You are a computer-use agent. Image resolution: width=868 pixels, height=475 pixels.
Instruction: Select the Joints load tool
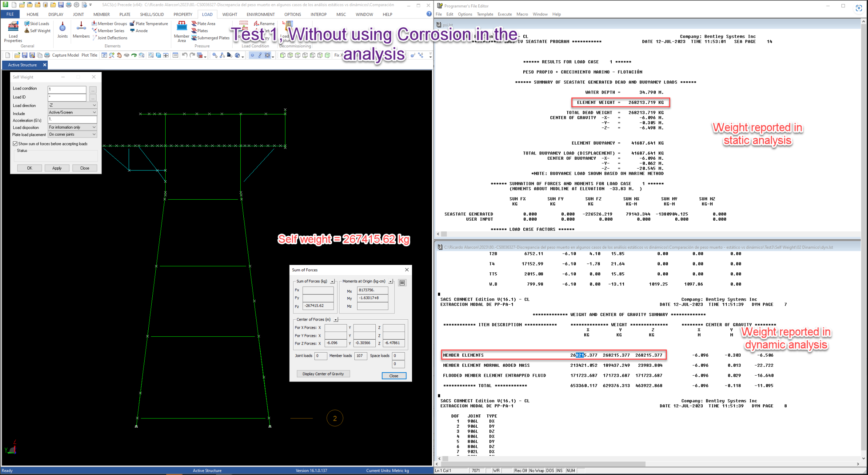tap(62, 31)
